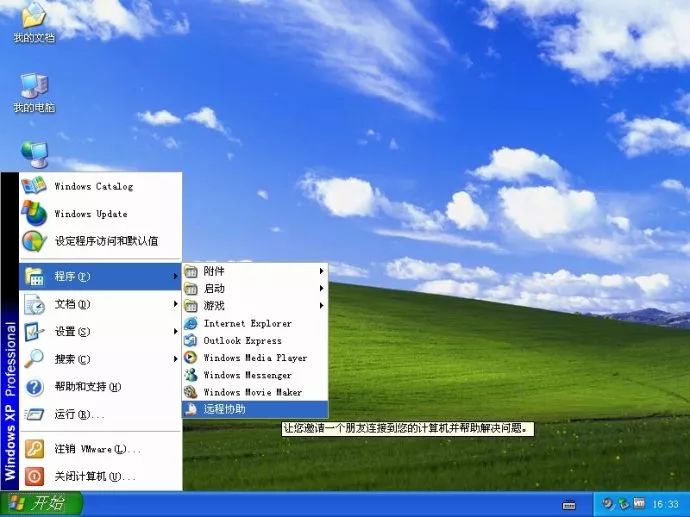Click the keyboard language bar icon

pyautogui.click(x=569, y=505)
